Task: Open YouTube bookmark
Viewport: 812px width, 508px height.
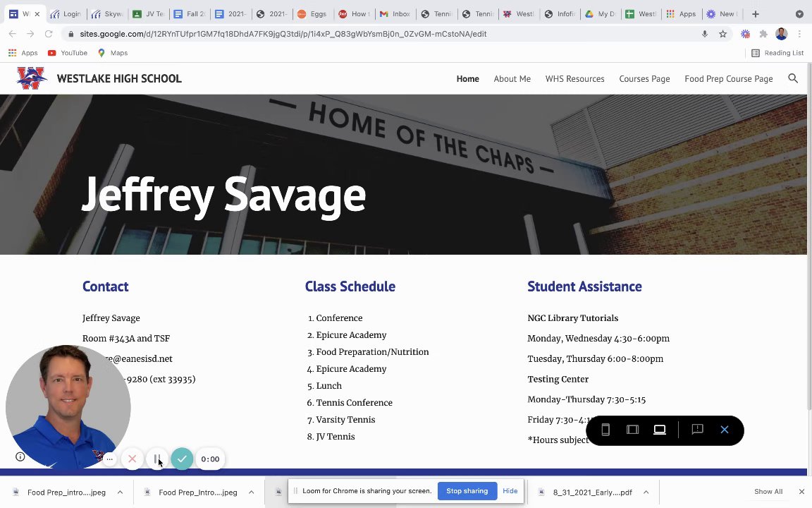Action: (68, 53)
